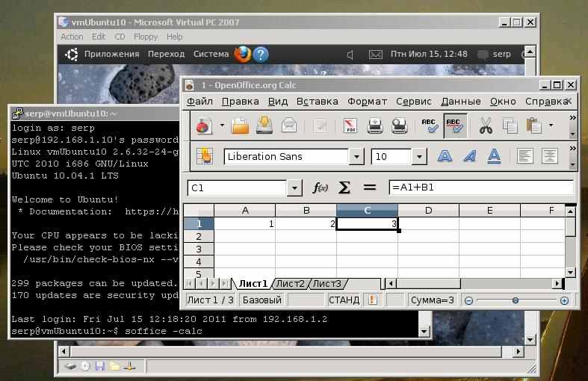Click the Function Wizard f(x) icon
This screenshot has height=381, width=588.
pos(321,188)
